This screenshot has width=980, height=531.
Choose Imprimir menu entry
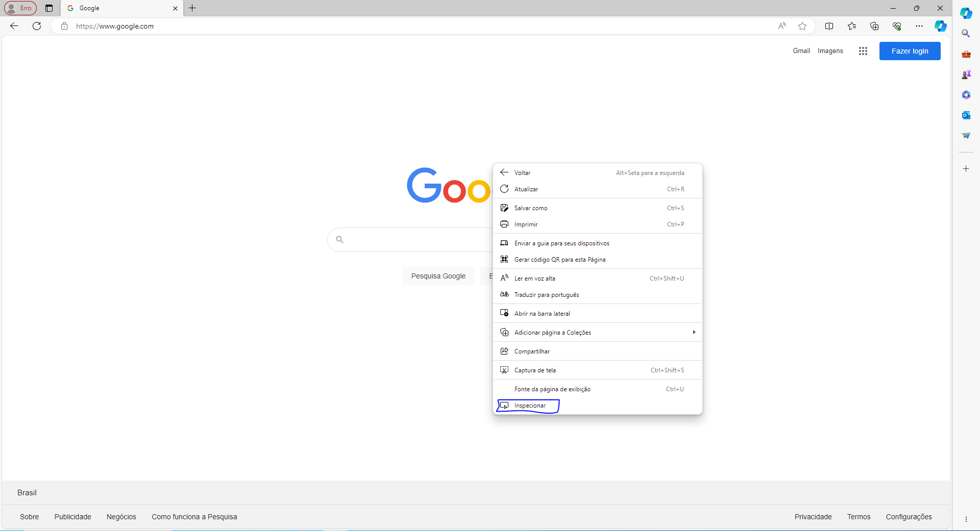pyautogui.click(x=598, y=224)
